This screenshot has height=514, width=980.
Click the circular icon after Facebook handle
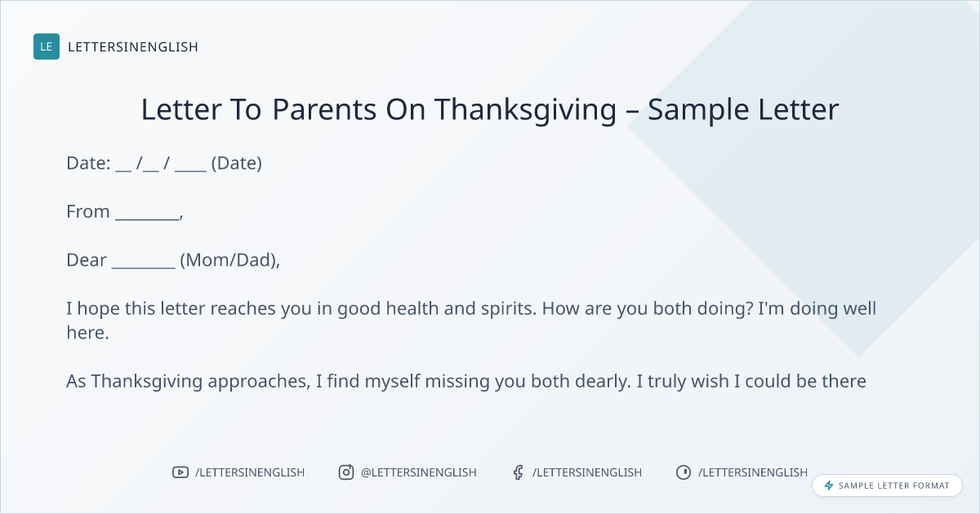(683, 472)
